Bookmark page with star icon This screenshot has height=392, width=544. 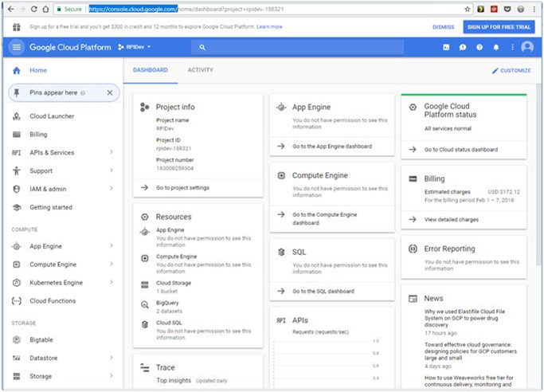pos(467,9)
